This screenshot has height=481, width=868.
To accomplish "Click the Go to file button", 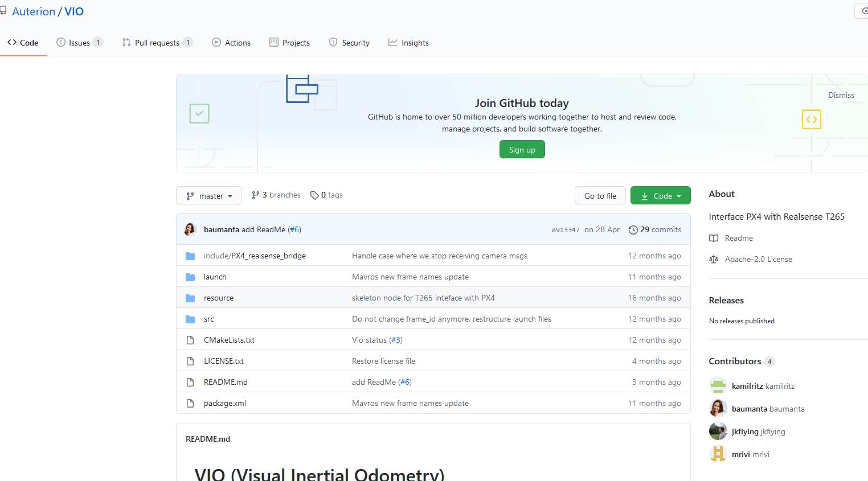I will (600, 196).
